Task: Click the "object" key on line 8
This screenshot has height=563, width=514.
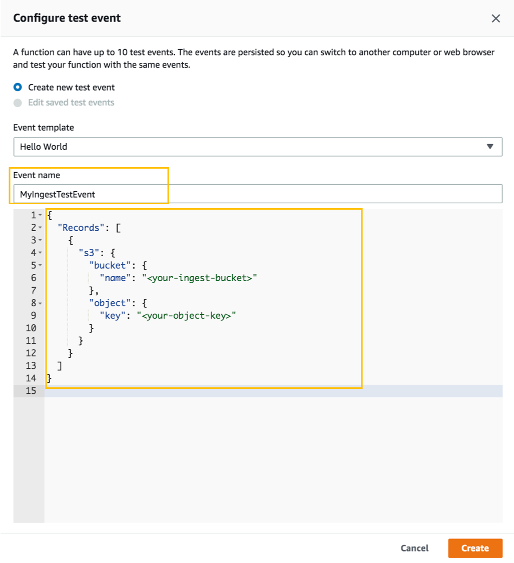Action: 110,303
